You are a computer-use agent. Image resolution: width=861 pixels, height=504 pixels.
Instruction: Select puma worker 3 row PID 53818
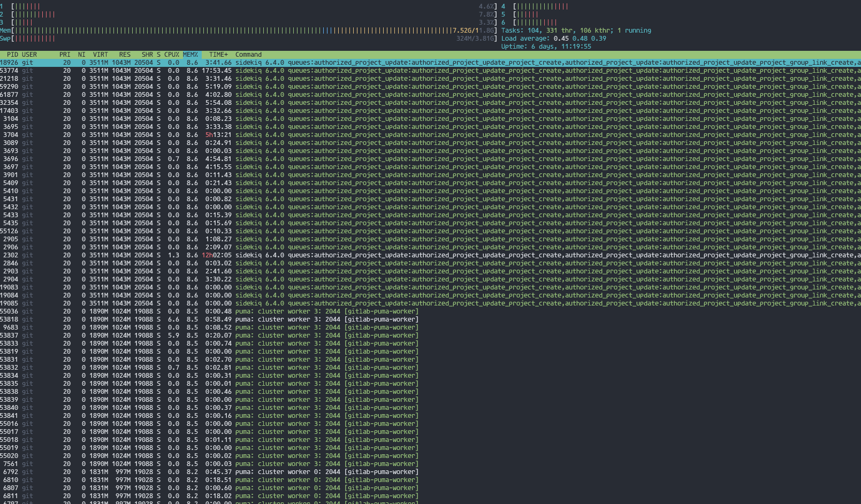pyautogui.click(x=430, y=319)
